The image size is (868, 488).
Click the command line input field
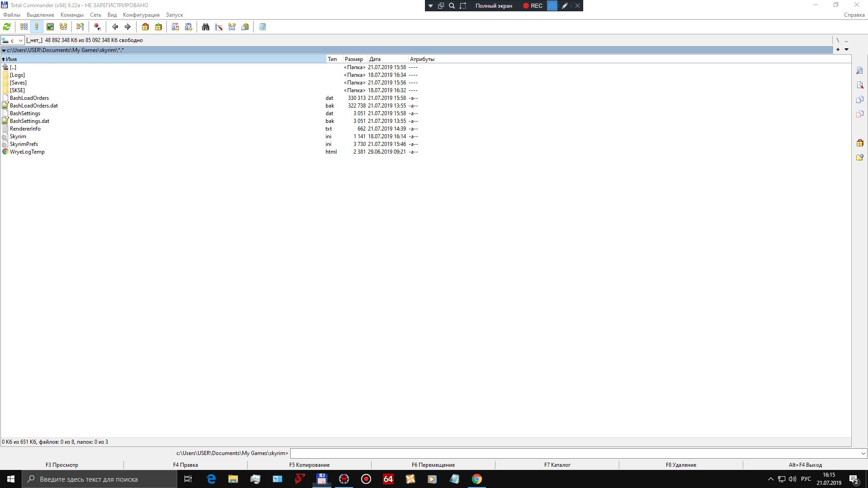(x=574, y=453)
